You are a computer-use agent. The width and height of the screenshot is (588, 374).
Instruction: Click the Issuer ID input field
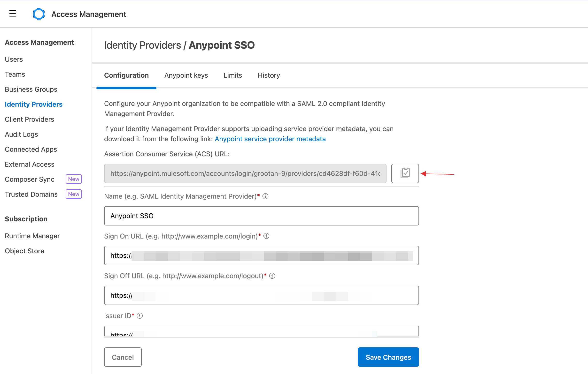point(262,334)
